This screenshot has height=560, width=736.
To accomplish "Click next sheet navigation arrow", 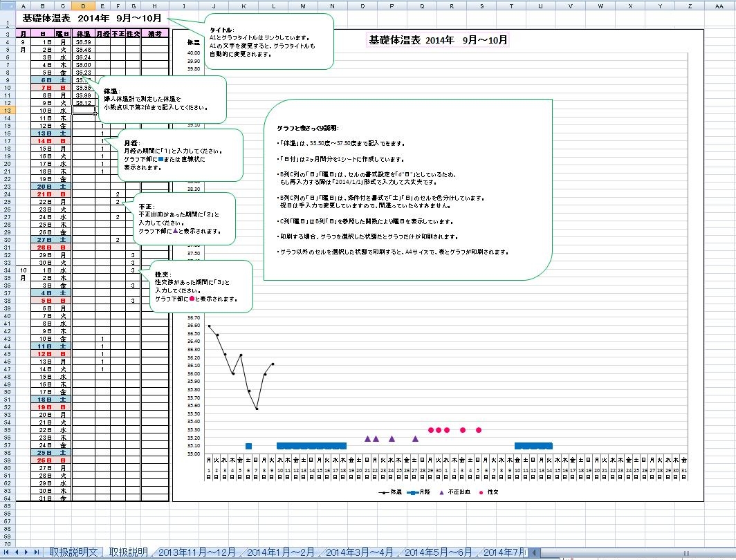I will coord(26,552).
